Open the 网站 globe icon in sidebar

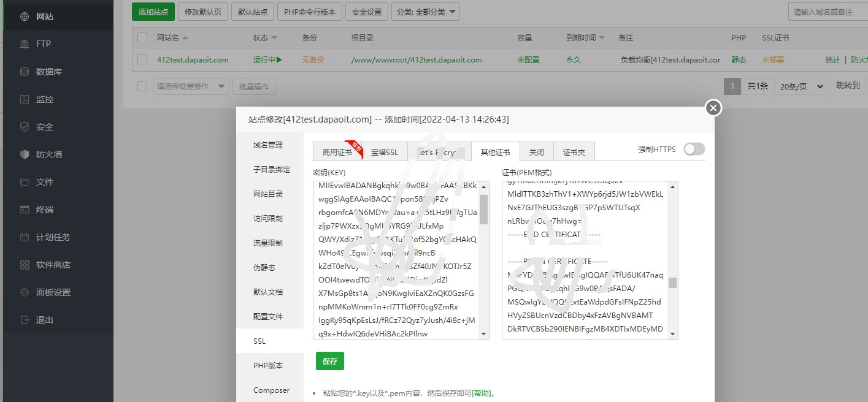pos(25,17)
